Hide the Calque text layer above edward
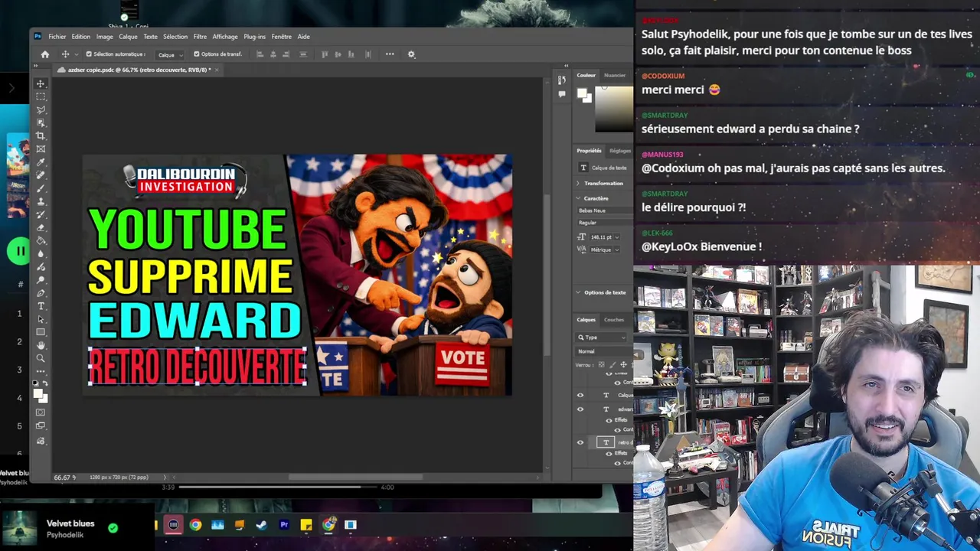 [580, 396]
